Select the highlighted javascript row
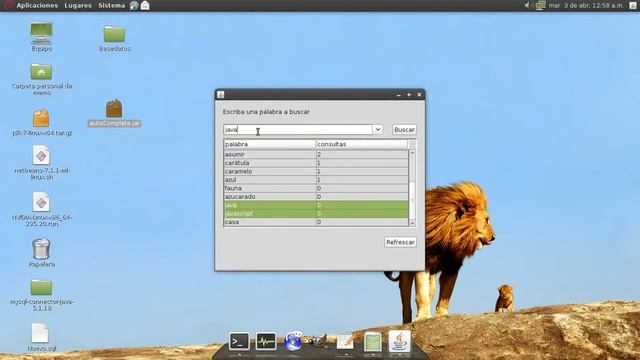Screen dimensions: 640x360 tap(316, 213)
